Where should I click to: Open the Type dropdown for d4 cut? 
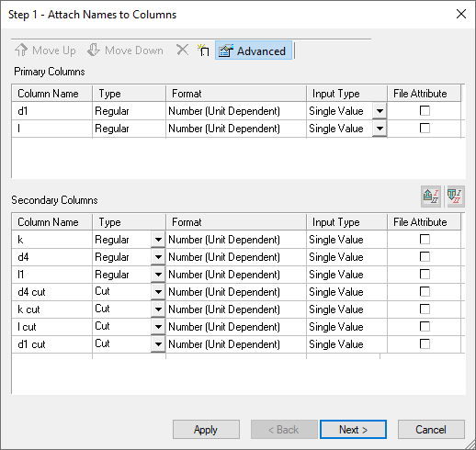158,292
